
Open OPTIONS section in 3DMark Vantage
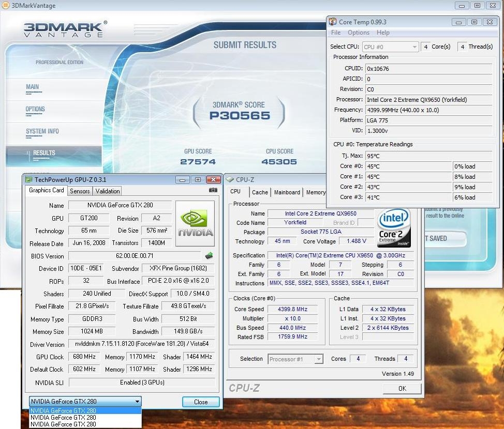point(35,109)
